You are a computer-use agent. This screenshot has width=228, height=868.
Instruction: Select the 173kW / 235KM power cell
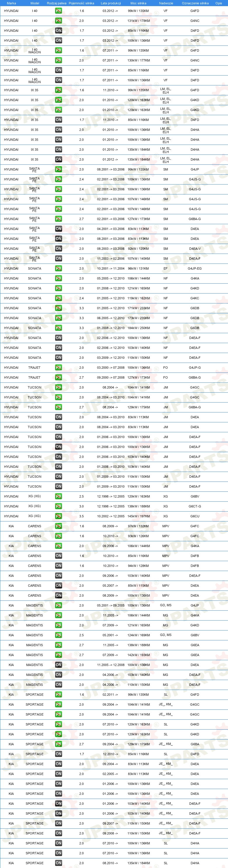coord(138,318)
